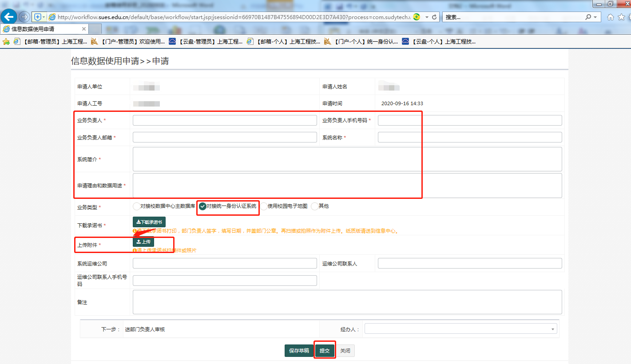Screen dimensions: 631x364
Task: Click the 业务负责人手机号码 input field
Action: pos(470,120)
